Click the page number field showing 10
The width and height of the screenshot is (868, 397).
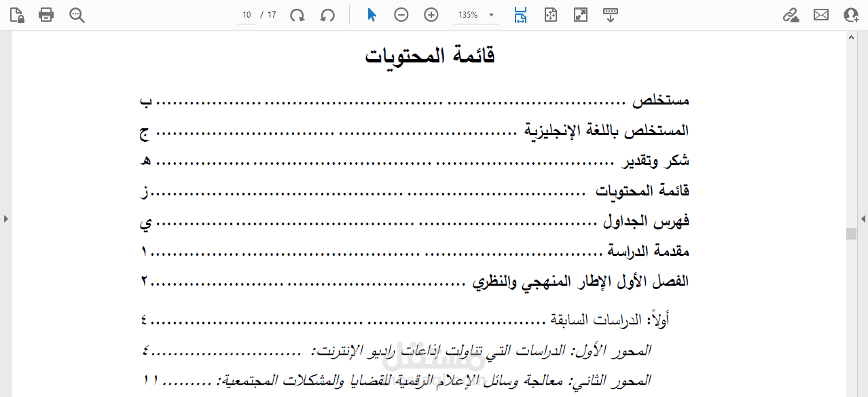click(x=247, y=15)
